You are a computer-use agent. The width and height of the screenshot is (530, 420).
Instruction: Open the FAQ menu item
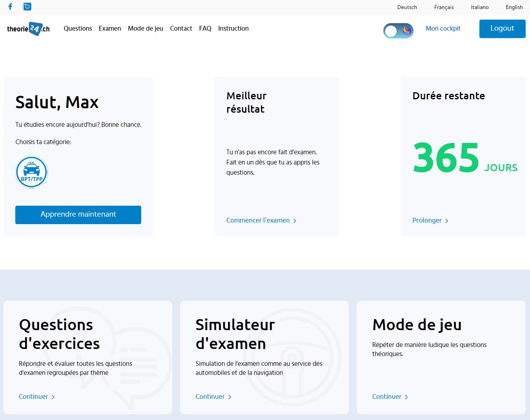pyautogui.click(x=205, y=28)
